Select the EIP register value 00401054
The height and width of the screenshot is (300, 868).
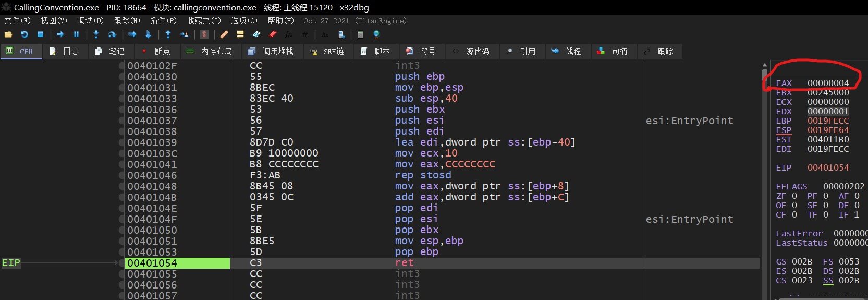(828, 168)
